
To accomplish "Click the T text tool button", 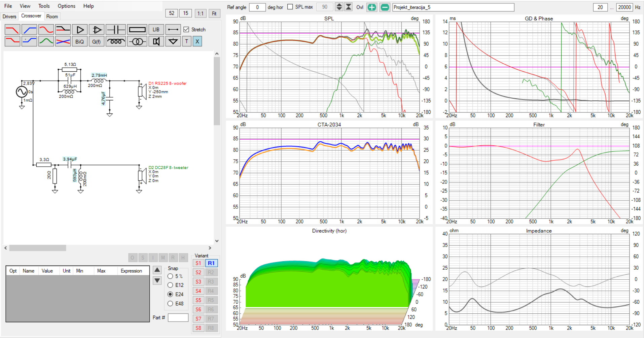I will pos(187,41).
